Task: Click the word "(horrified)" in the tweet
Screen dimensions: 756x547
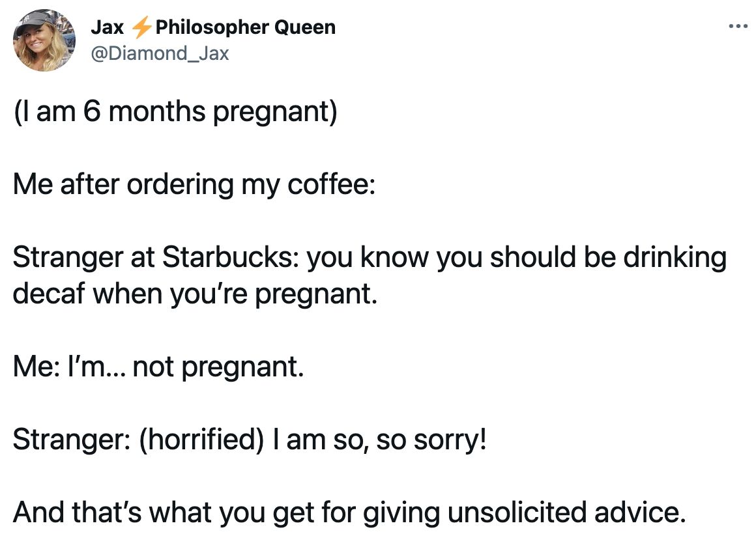Action: (x=201, y=440)
